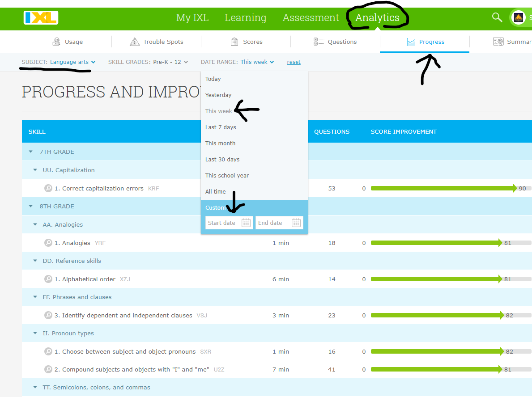Click the Scores clipboard icon

[x=234, y=42]
